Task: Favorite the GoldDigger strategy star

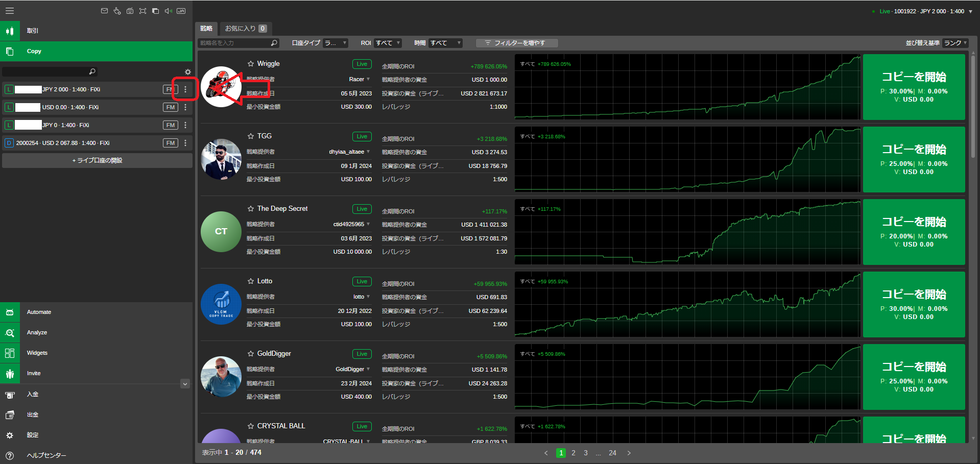Action: click(x=251, y=354)
